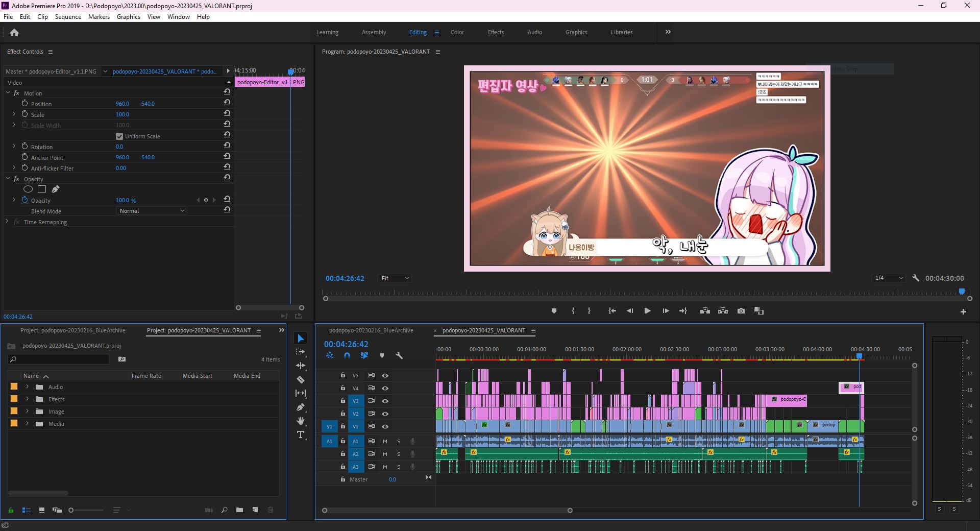Select free draw bezier mask pen
Image resolution: width=980 pixels, height=531 pixels.
[x=56, y=189]
